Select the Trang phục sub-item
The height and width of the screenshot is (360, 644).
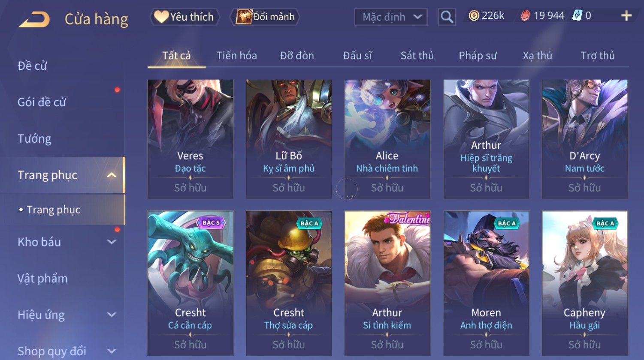[x=53, y=210]
